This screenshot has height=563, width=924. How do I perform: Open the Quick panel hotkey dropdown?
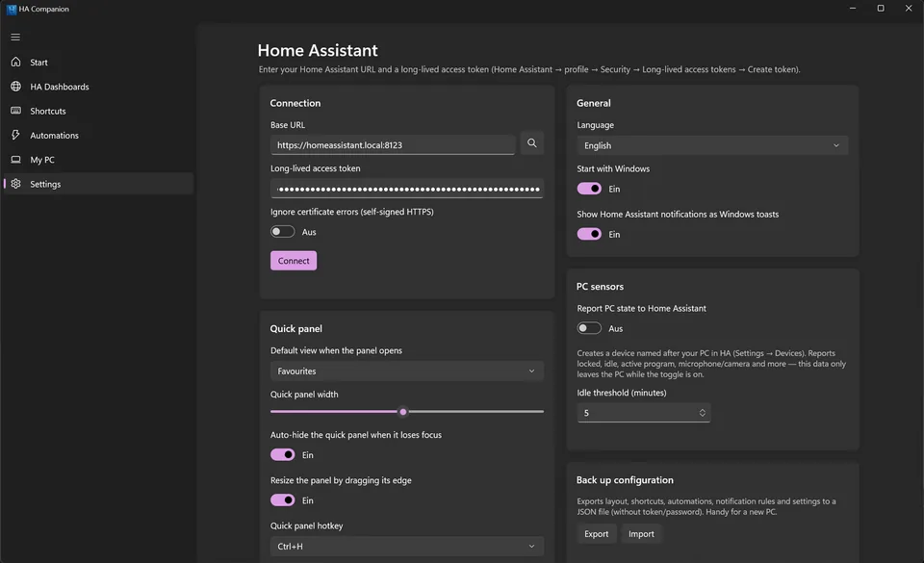click(406, 546)
